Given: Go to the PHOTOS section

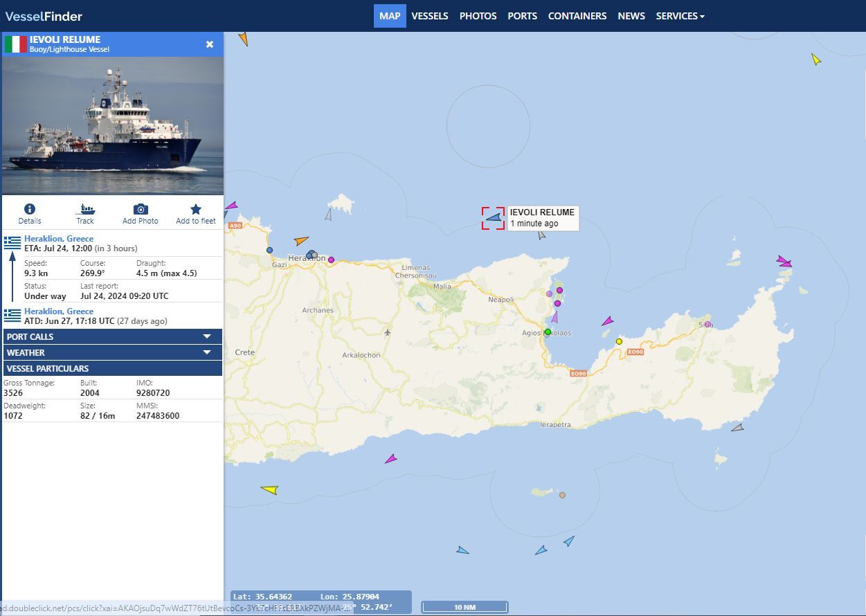Looking at the screenshot, I should click(478, 16).
